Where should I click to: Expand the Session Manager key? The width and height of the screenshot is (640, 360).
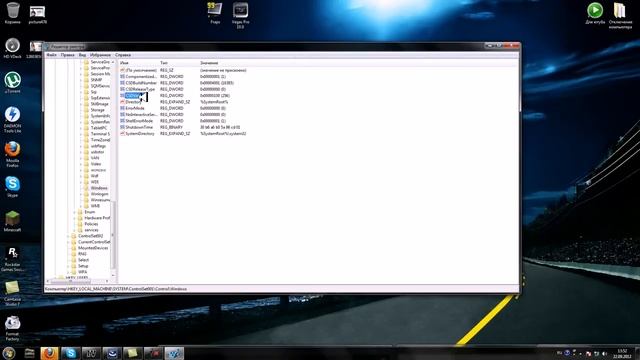(x=81, y=74)
